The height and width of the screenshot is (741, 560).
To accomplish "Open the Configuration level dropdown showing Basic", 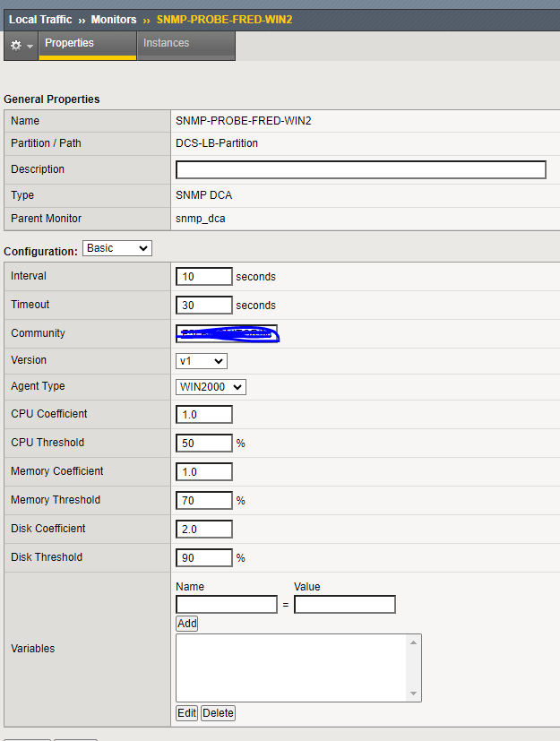I will [x=116, y=248].
